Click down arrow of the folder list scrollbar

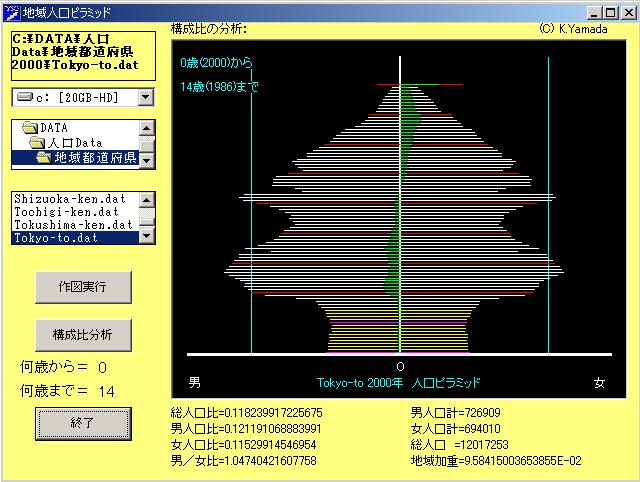(x=147, y=161)
